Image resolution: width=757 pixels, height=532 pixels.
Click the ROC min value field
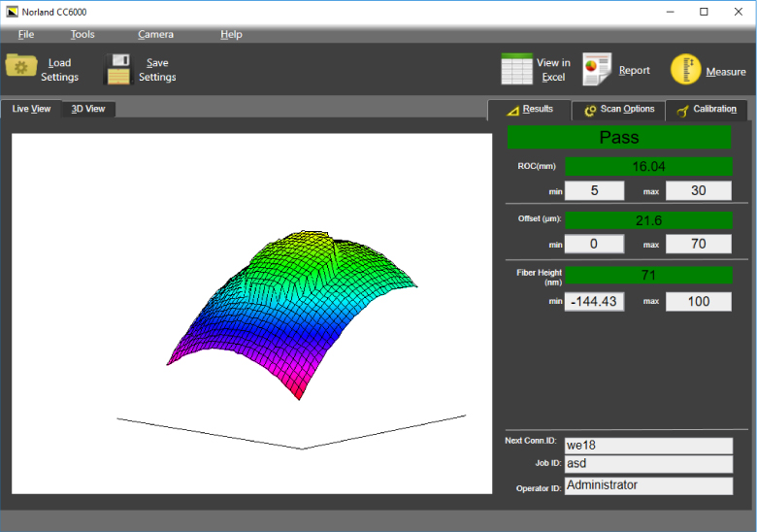pyautogui.click(x=594, y=191)
